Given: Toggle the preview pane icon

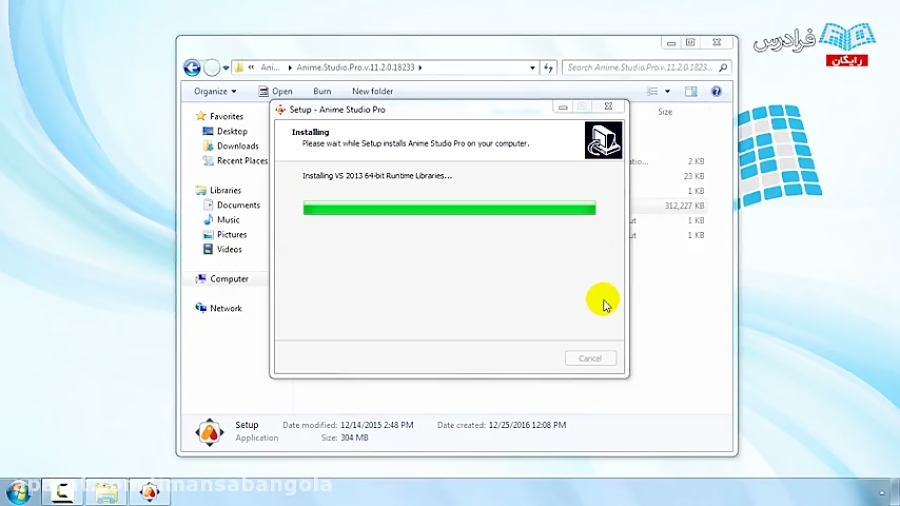Looking at the screenshot, I should [691, 91].
